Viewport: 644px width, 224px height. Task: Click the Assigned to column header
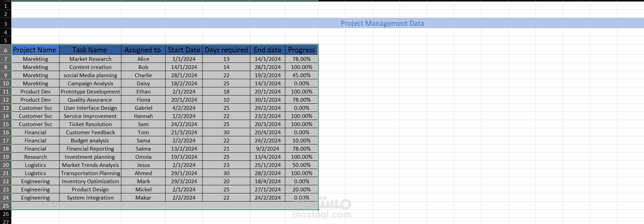point(143,50)
